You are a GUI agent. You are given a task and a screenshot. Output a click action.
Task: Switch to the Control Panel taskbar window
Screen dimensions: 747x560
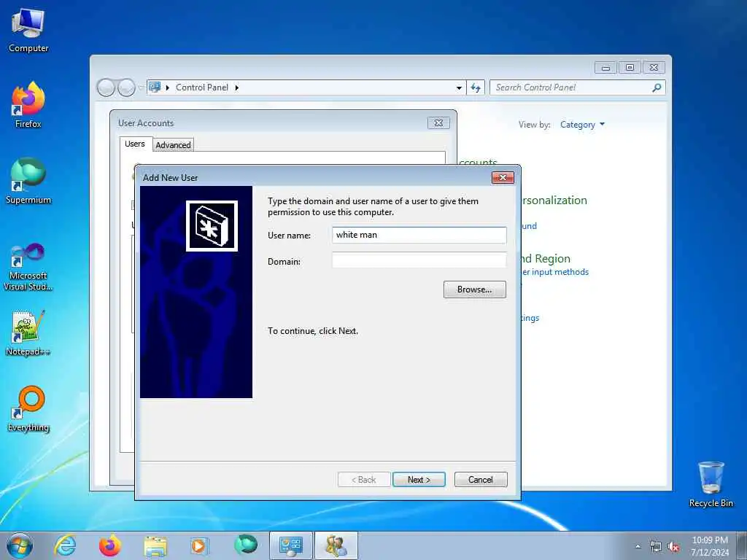point(291,545)
